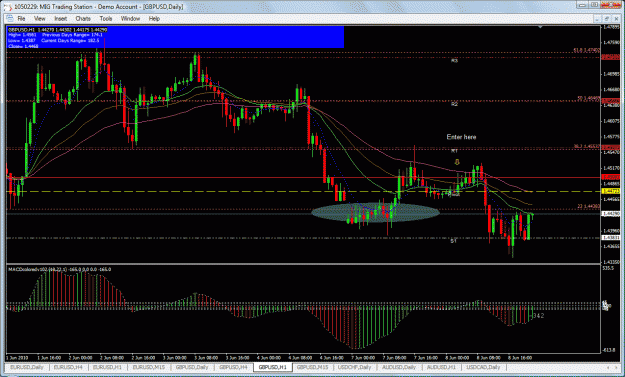Switch to the GBPUSD,H4 chart tab
Screen dimensions: 625x377
pyautogui.click(x=234, y=367)
